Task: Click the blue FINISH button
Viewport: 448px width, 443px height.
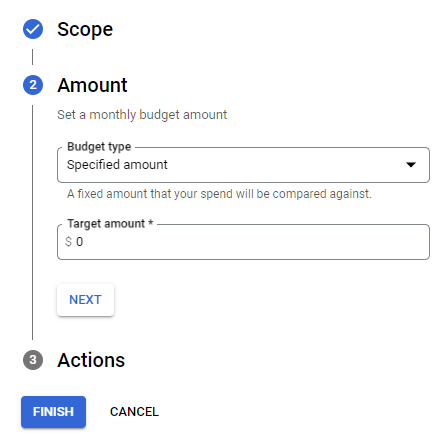Action: pos(53,412)
